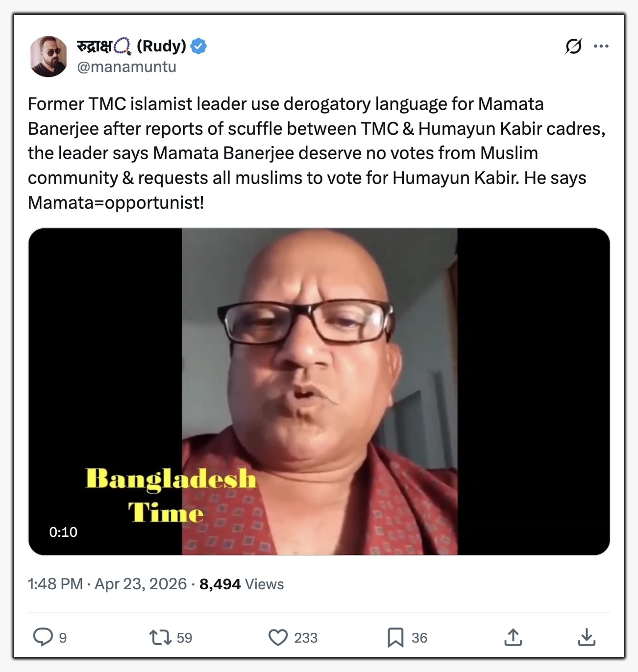Image resolution: width=638 pixels, height=672 pixels.
Task: Like the post with the heart icon
Action: pyautogui.click(x=278, y=637)
